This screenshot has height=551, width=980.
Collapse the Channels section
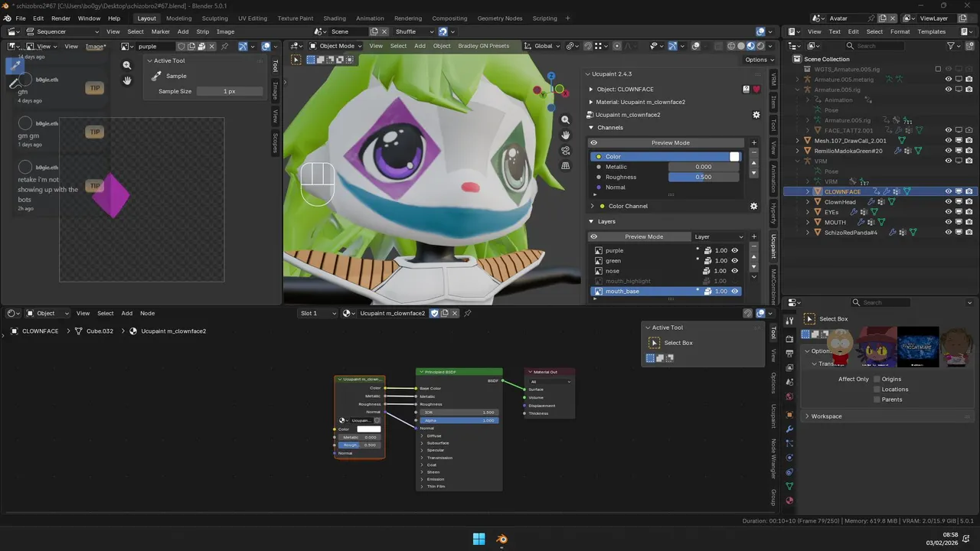click(591, 128)
